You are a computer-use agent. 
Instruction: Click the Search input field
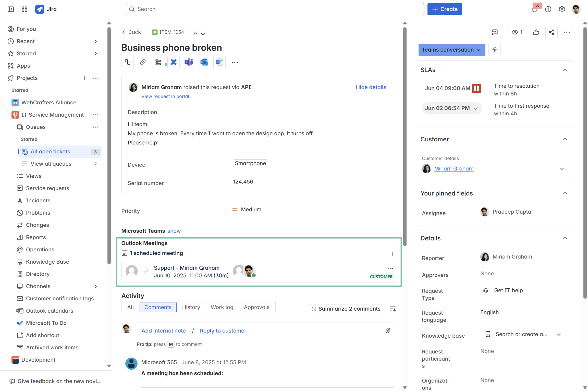pos(275,9)
